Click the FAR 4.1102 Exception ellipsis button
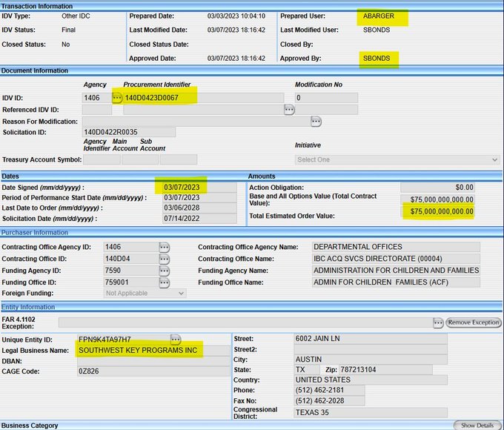504x430 pixels. click(x=438, y=322)
